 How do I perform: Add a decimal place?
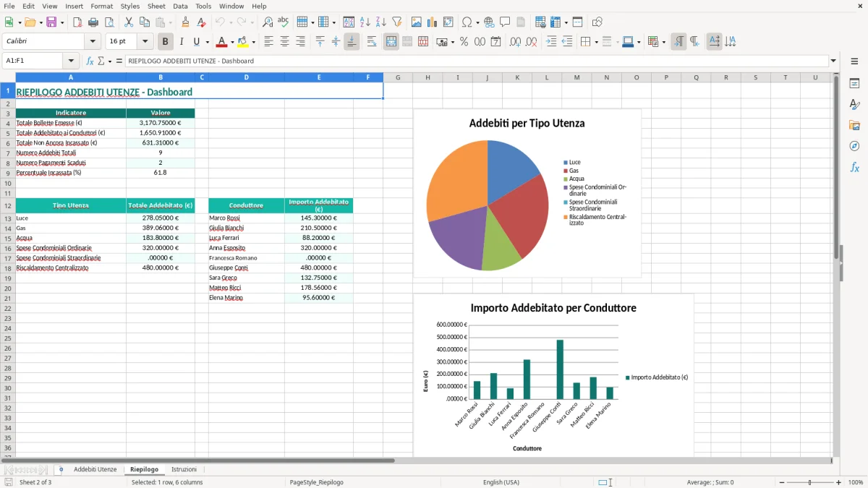515,42
